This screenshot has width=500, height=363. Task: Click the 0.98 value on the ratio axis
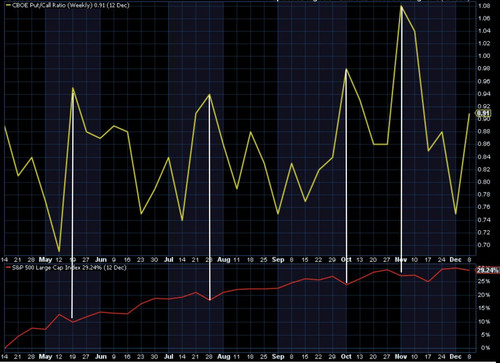coord(484,69)
